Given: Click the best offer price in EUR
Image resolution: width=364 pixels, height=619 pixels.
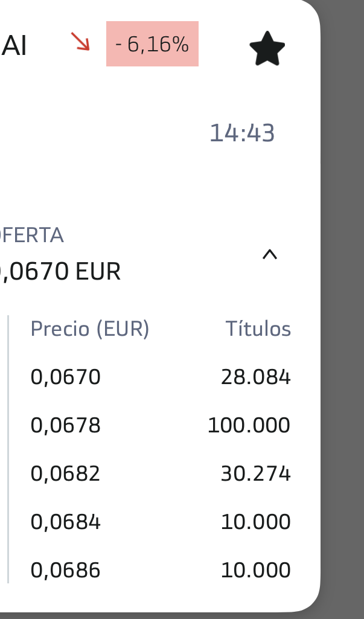Looking at the screenshot, I should coord(60,272).
